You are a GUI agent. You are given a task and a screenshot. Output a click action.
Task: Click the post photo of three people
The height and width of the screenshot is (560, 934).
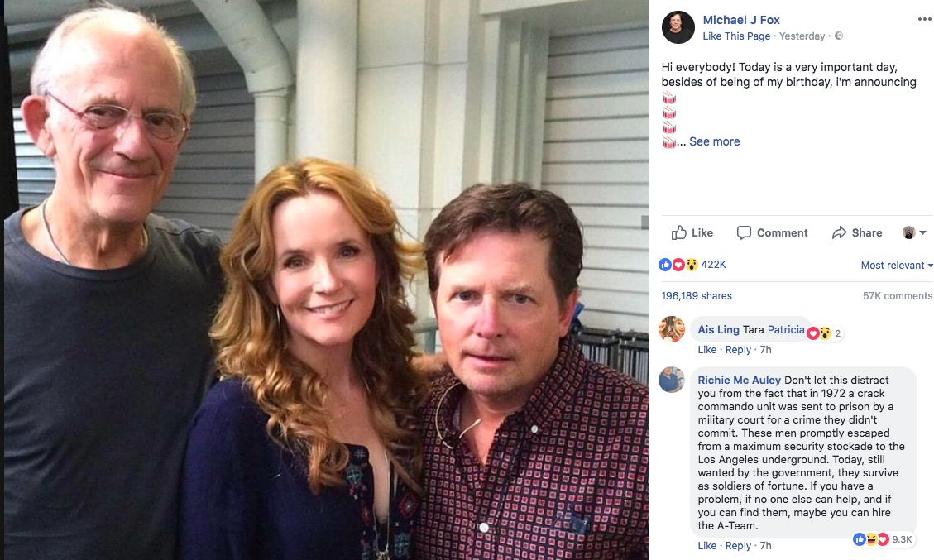click(x=324, y=280)
